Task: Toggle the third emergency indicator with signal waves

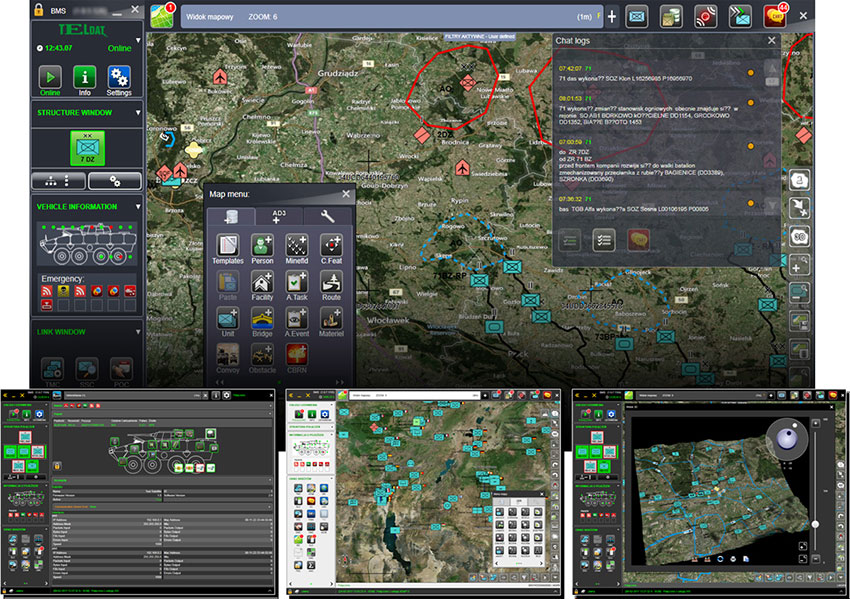Action: 80,291
